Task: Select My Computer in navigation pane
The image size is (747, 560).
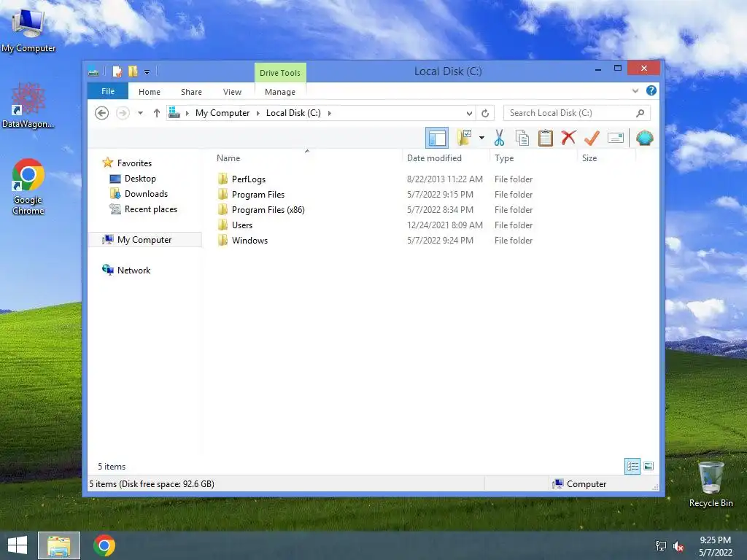Action: click(x=144, y=239)
